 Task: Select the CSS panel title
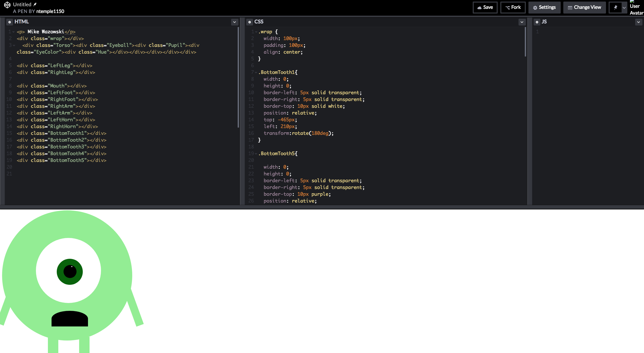coord(259,22)
